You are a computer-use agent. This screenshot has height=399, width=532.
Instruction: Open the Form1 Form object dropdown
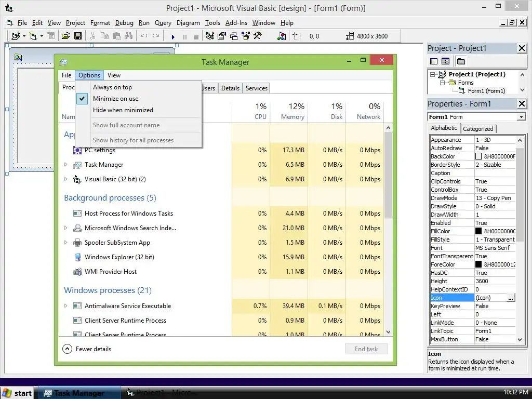(521, 117)
